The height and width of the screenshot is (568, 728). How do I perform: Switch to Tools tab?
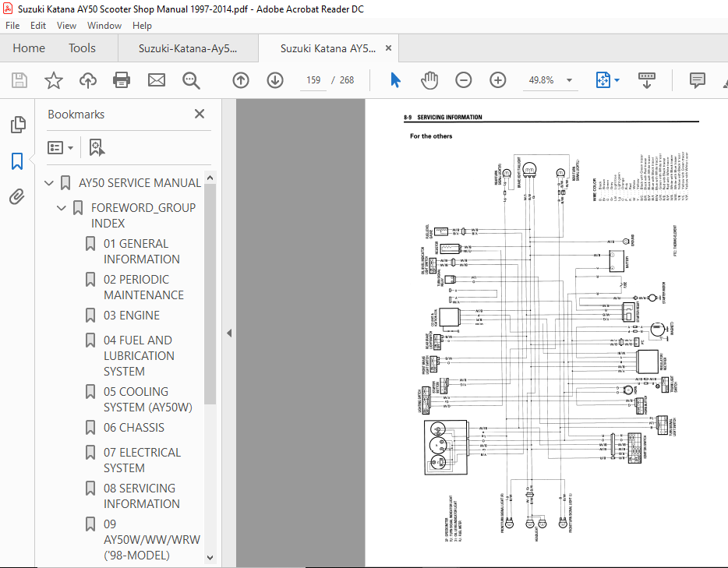click(82, 48)
